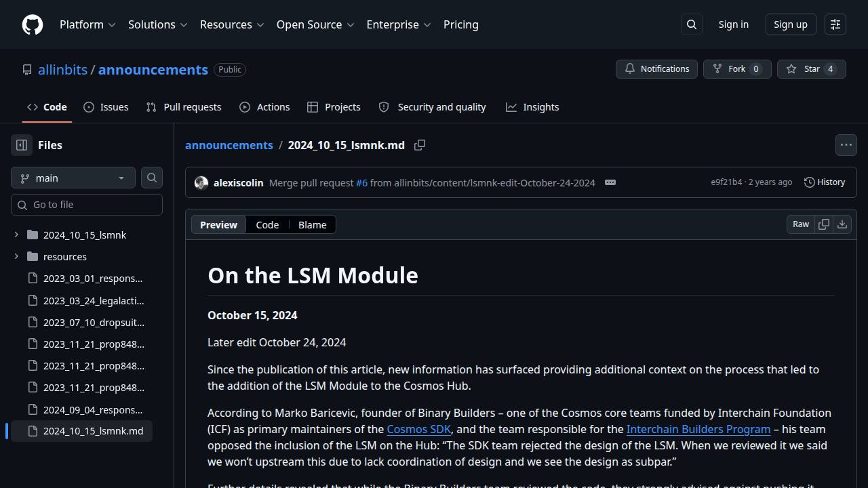Star the announcements repository
The height and width of the screenshot is (488, 868).
coord(811,69)
